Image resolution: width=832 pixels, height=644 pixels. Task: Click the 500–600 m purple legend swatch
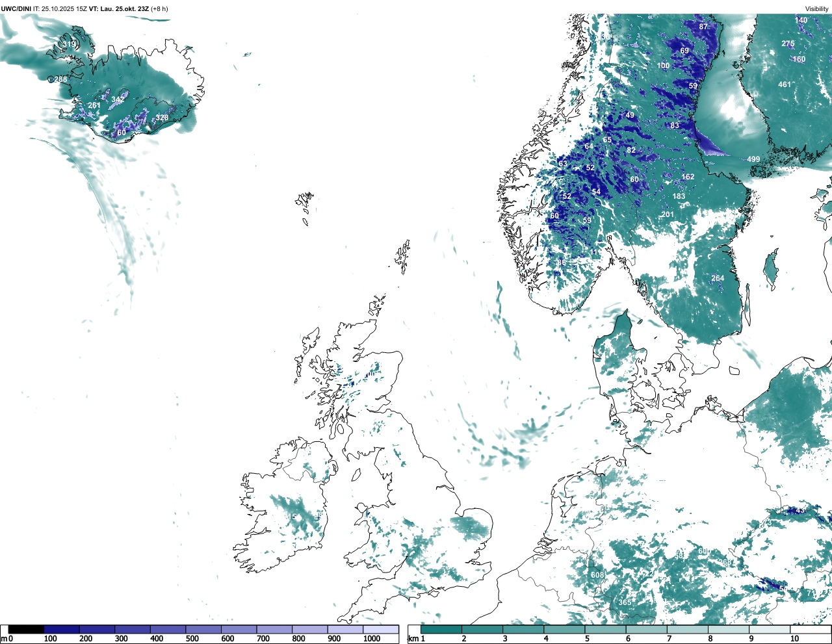coord(203,629)
